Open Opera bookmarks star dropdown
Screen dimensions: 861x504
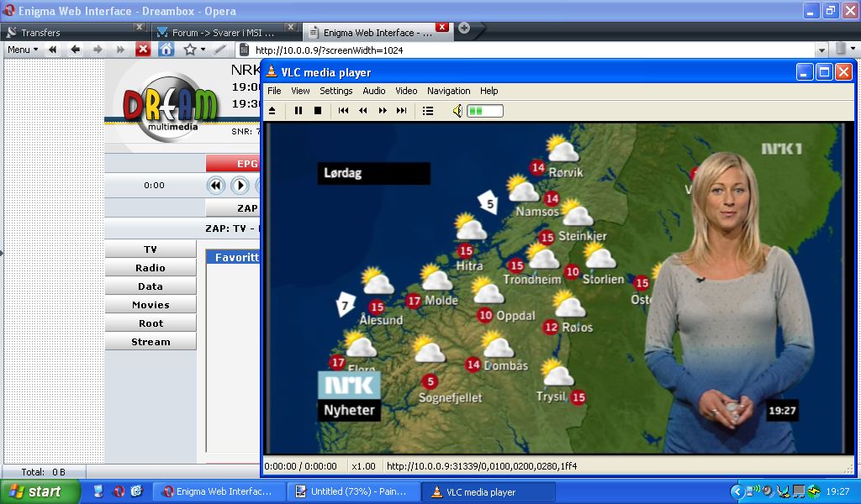[194, 50]
